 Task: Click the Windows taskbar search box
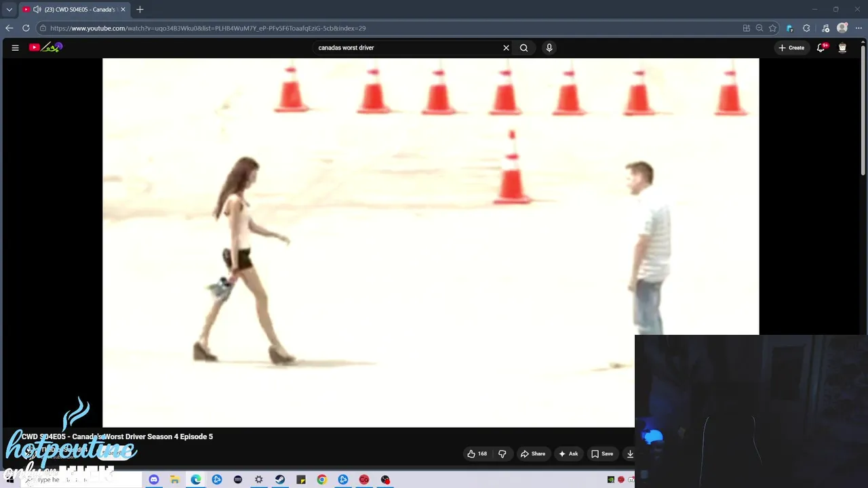(x=80, y=479)
